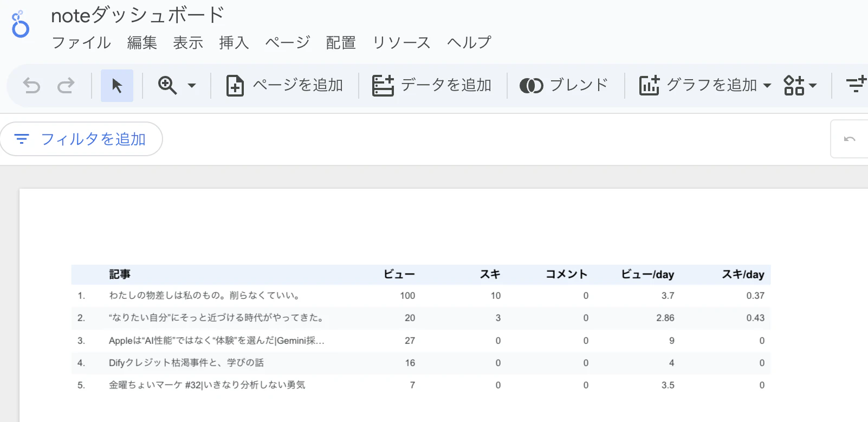Click the redo arrow icon
Image resolution: width=868 pixels, height=422 pixels.
click(x=66, y=86)
